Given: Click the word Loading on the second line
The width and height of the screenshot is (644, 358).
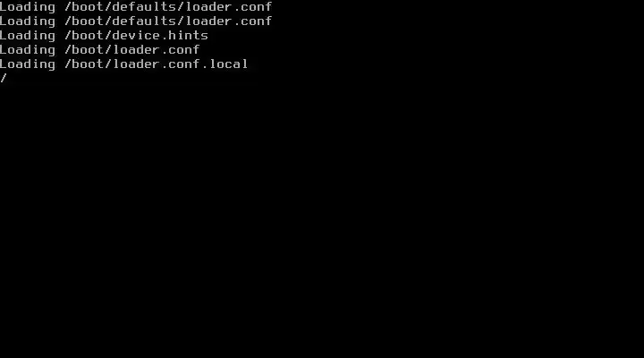Looking at the screenshot, I should [28, 21].
